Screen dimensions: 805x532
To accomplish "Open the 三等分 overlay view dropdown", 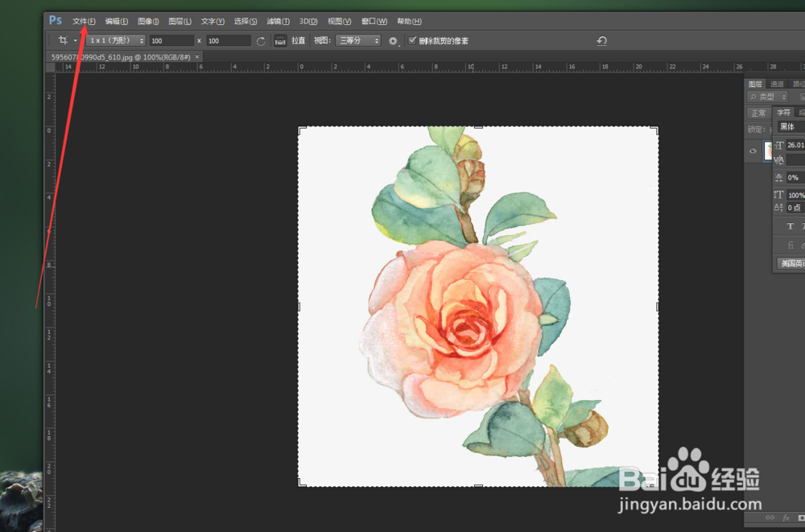I will [x=358, y=40].
